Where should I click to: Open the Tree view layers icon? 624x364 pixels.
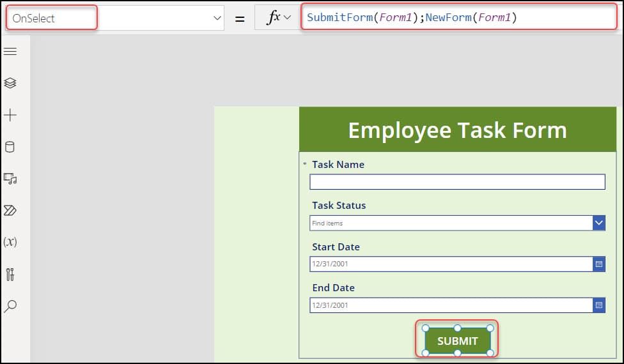(10, 83)
